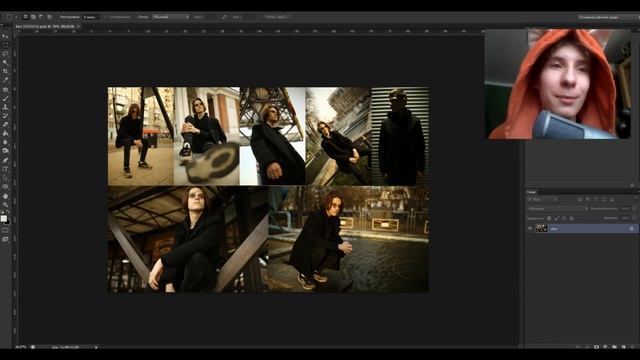Toggle the smart objects filter
This screenshot has width=640, height=360.
pyautogui.click(x=612, y=199)
